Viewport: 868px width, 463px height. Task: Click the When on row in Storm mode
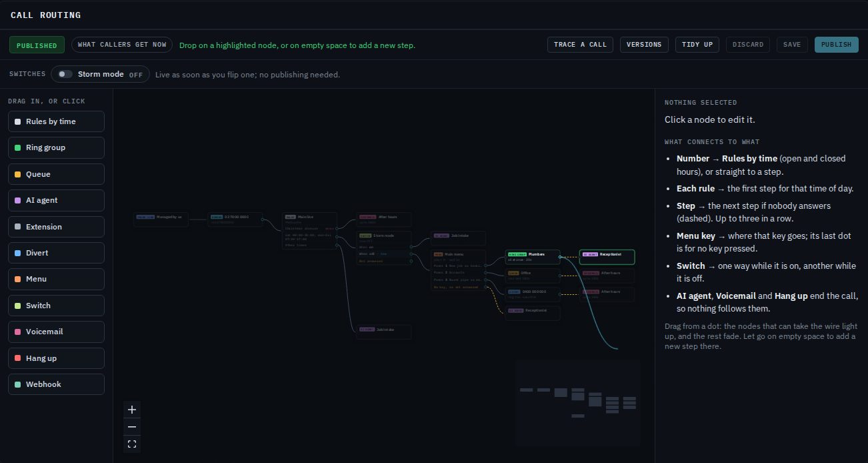coord(384,247)
